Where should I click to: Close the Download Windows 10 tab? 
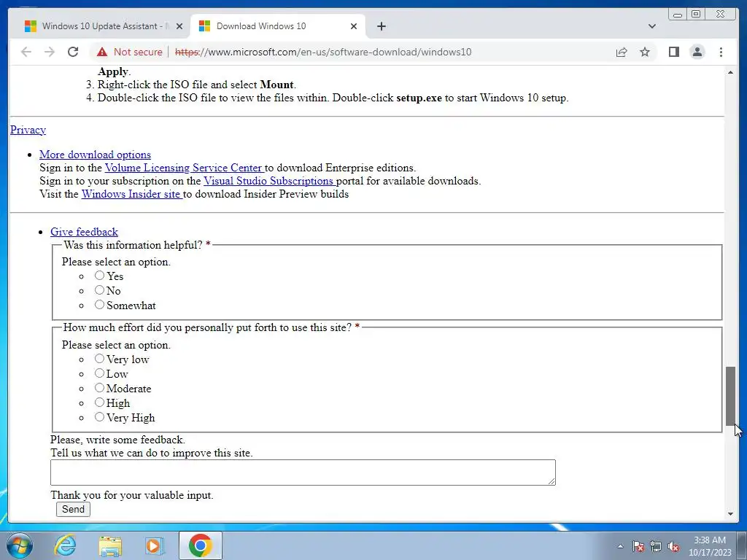354,26
